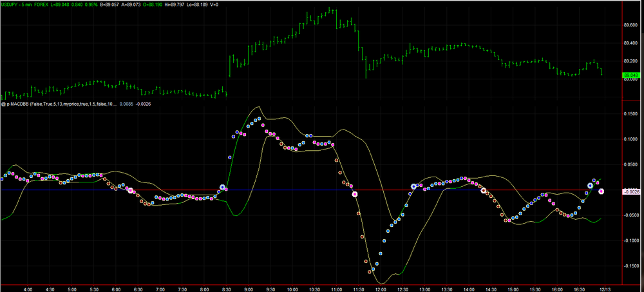The height and width of the screenshot is (292, 644).
Task: Click the Hi=89.797 value in the header
Action: click(175, 5)
